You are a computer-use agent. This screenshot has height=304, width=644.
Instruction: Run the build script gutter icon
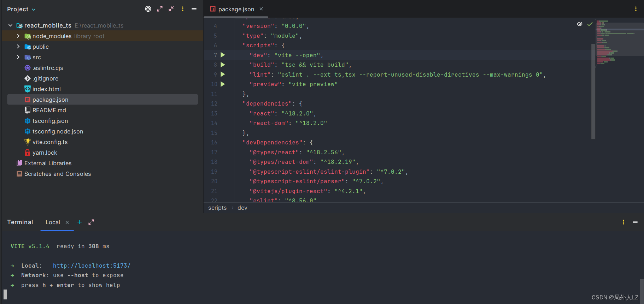(223, 65)
